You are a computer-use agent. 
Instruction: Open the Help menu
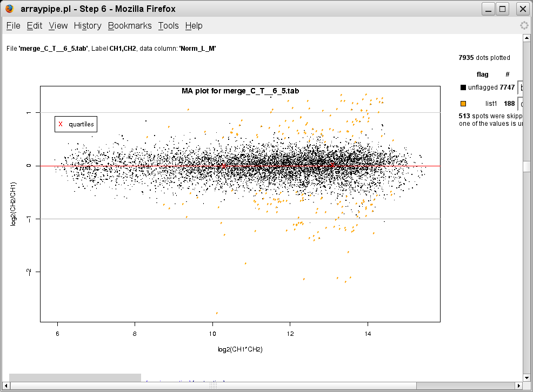coord(194,26)
